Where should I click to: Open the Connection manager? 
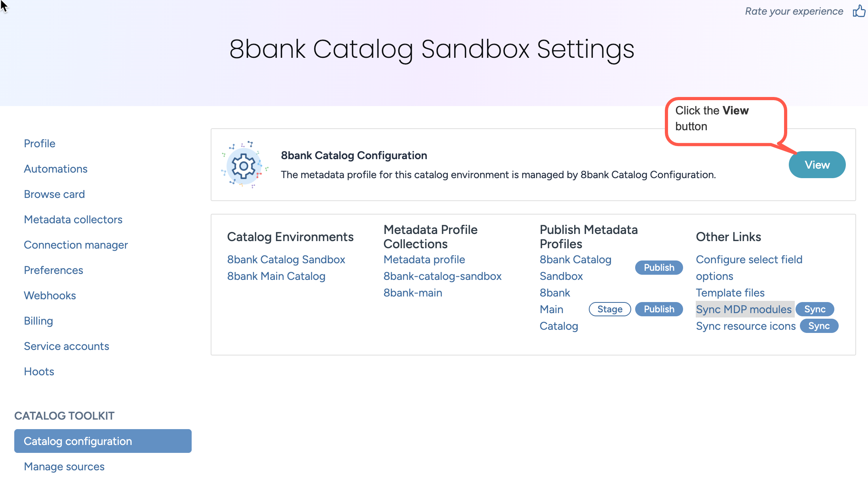[76, 244]
